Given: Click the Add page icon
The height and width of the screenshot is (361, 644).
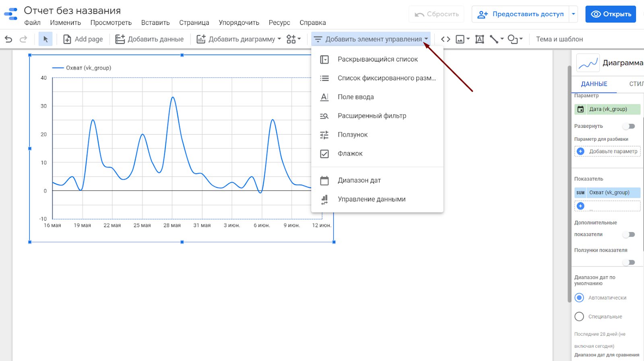Looking at the screenshot, I should click(x=67, y=39).
